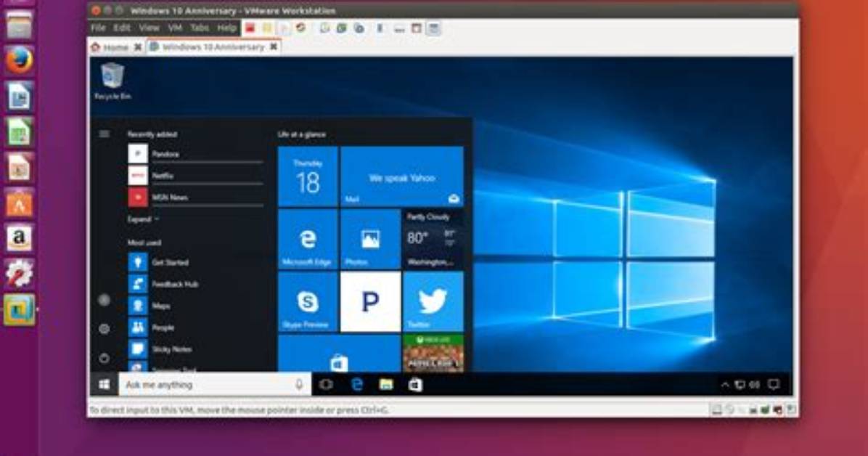Image resolution: width=868 pixels, height=456 pixels.
Task: Open Action Center notification icon
Action: (x=774, y=385)
